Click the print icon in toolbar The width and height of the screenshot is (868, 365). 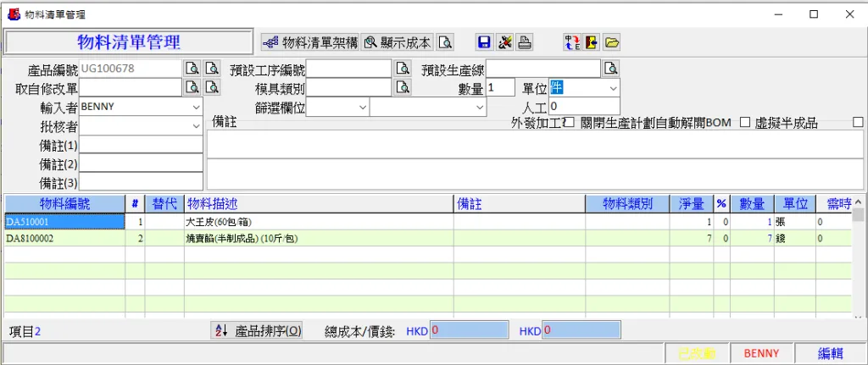point(526,42)
